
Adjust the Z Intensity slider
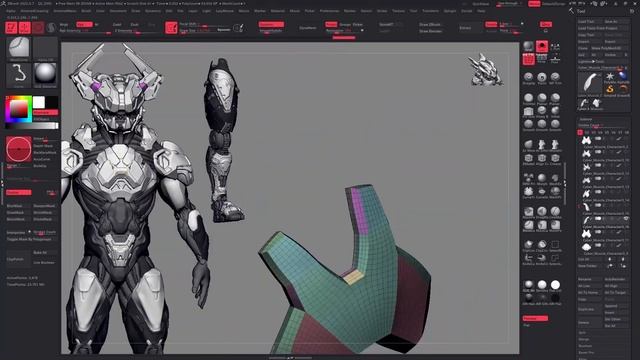[x=135, y=31]
